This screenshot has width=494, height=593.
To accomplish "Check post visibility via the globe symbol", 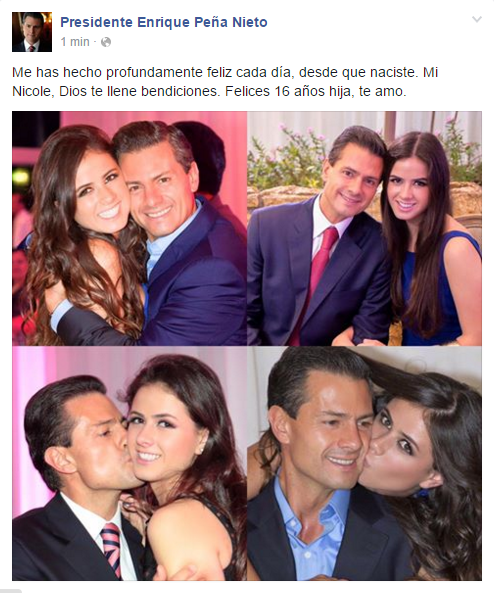I will click(x=106, y=42).
